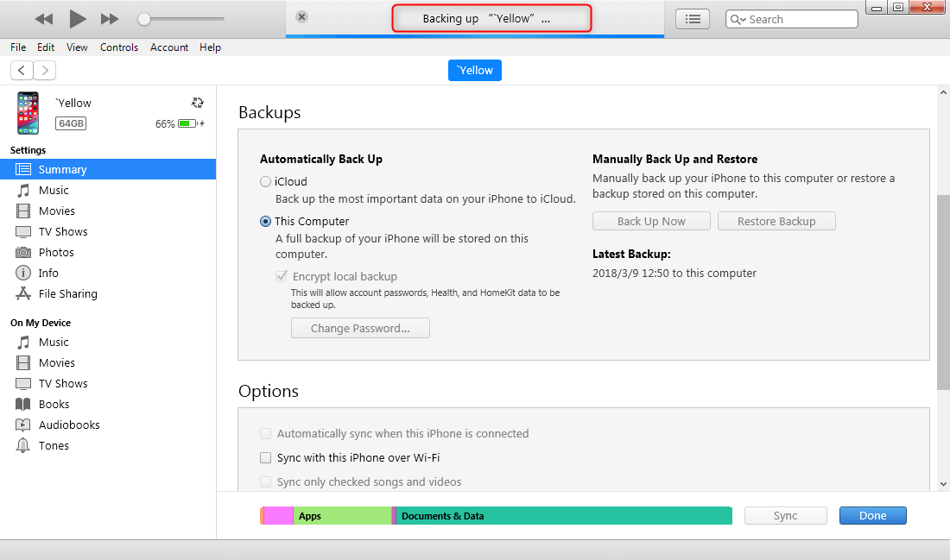The width and height of the screenshot is (950, 560).
Task: Click the volume slider knob
Action: tap(143, 19)
